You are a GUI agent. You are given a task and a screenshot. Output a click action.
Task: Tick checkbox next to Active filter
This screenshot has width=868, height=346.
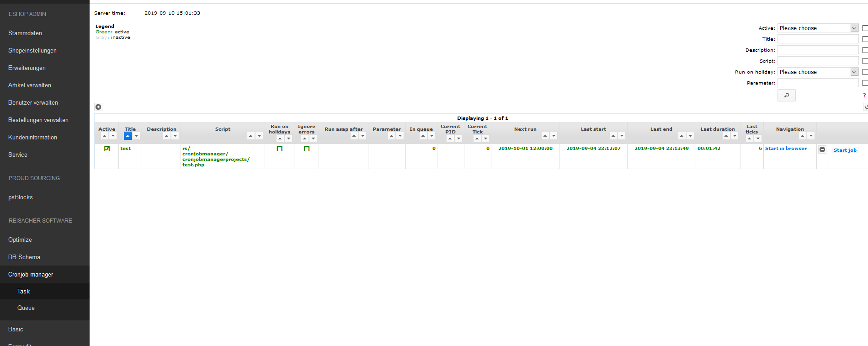coord(865,28)
